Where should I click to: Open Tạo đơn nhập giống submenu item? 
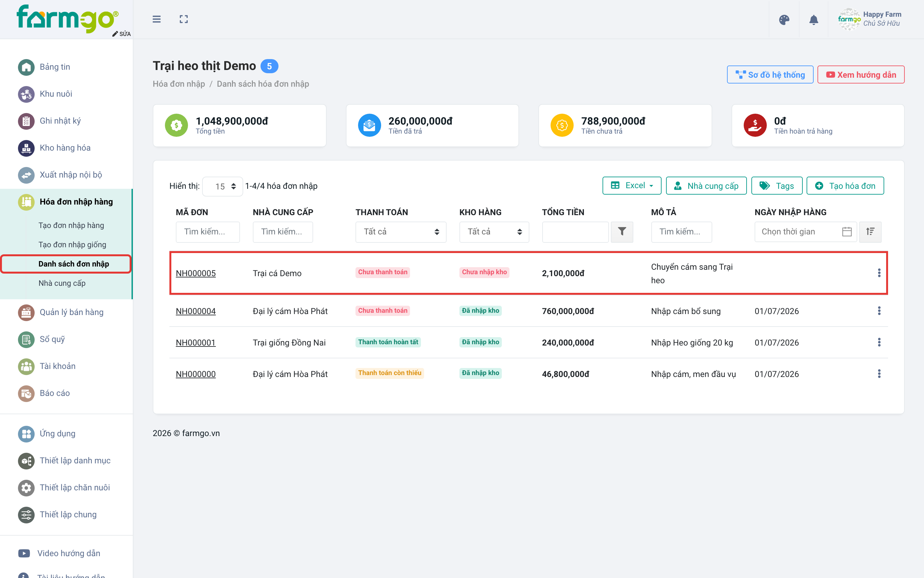point(72,245)
